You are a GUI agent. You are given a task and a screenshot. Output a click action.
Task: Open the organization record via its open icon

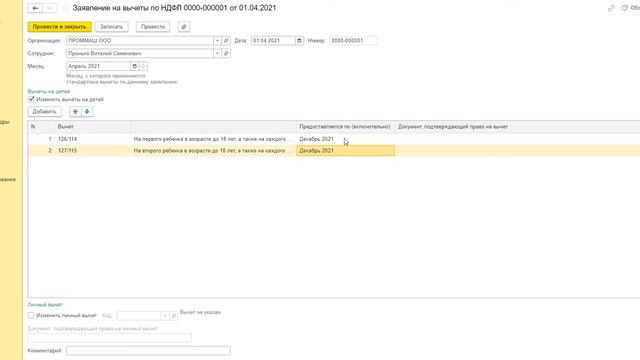226,41
